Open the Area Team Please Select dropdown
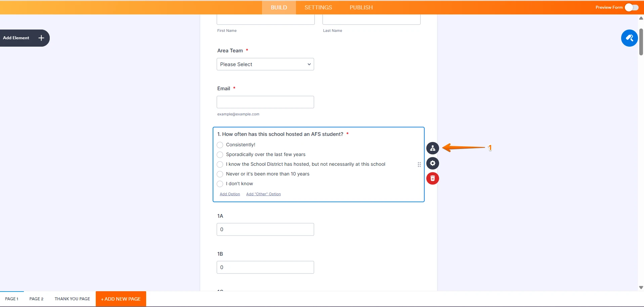The height and width of the screenshot is (307, 644). [x=265, y=64]
